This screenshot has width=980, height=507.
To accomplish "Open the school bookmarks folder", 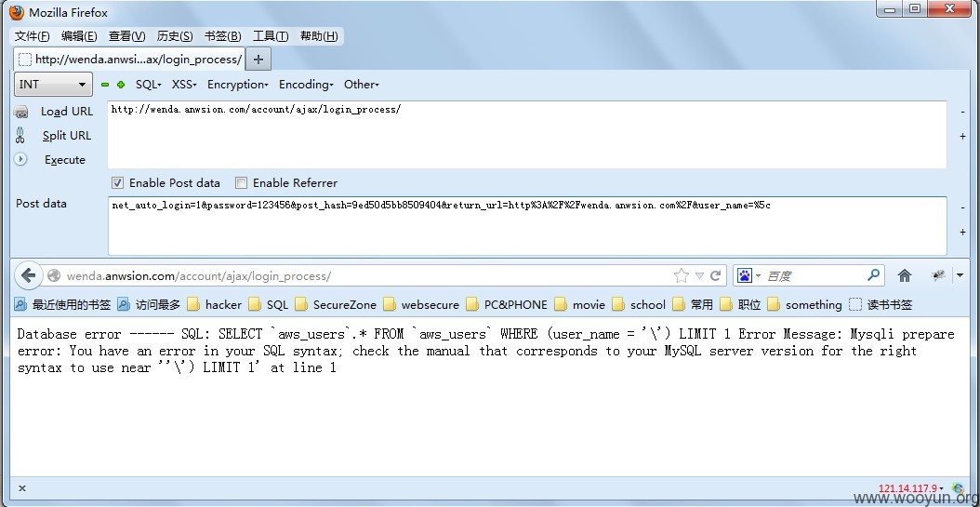I will point(639,304).
